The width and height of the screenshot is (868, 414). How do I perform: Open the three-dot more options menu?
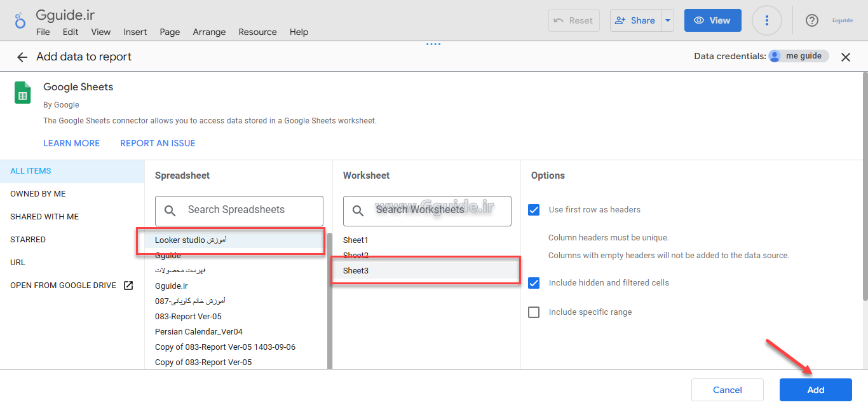766,20
